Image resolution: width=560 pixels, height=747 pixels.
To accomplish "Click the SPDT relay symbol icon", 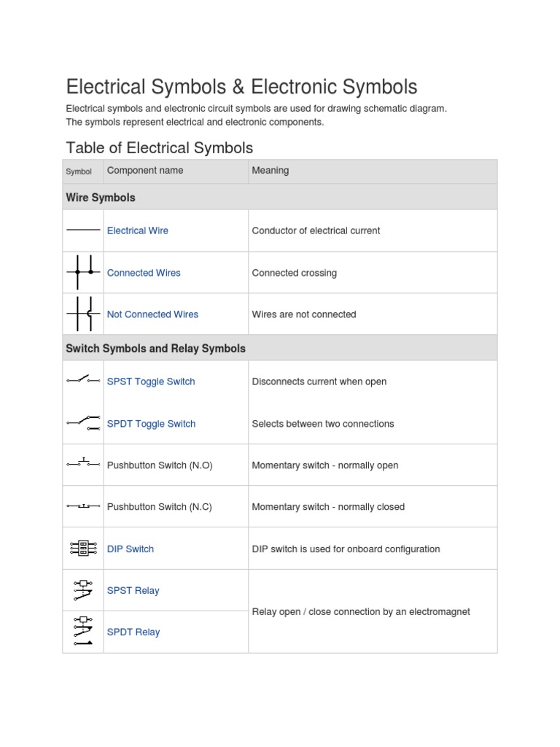I will 83,631.
